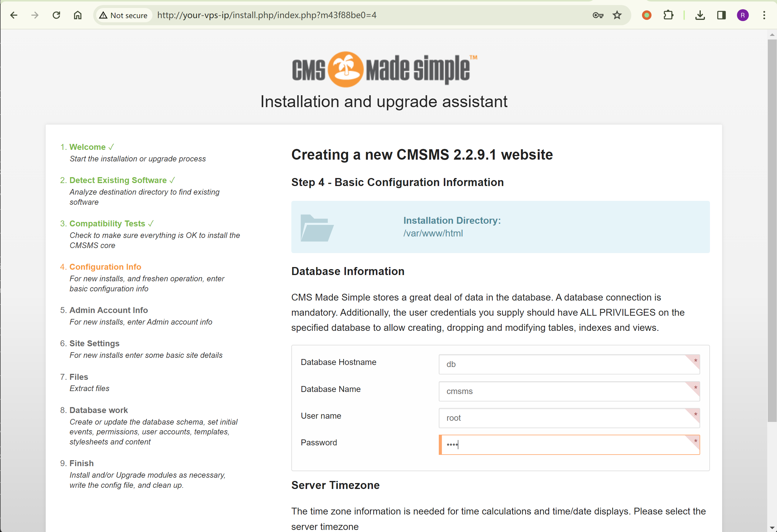
Task: Toggle the browser side panel
Action: click(721, 15)
